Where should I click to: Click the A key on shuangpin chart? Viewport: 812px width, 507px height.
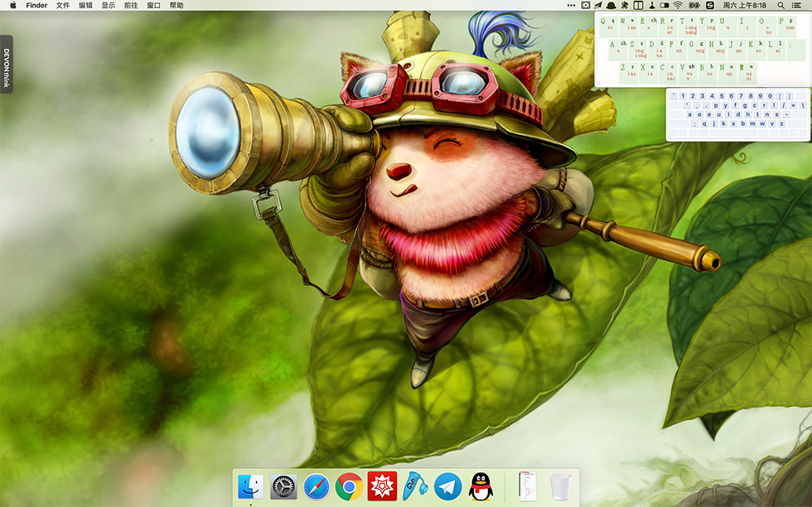point(618,51)
